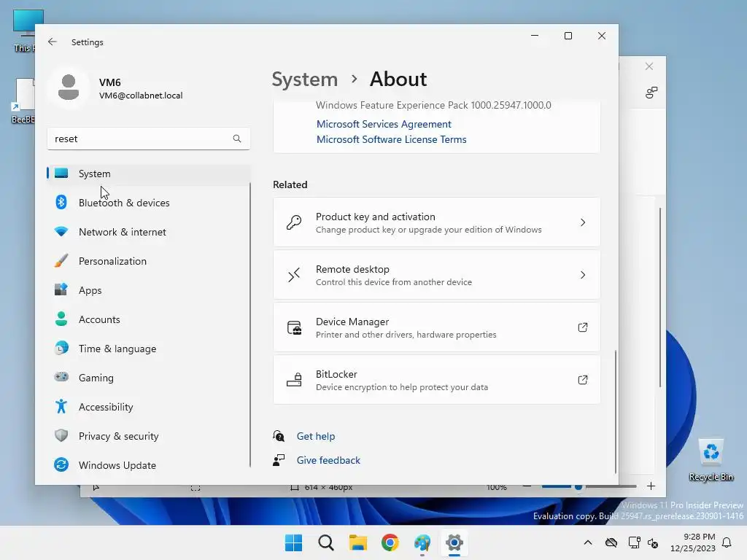This screenshot has width=747, height=560.
Task: Open BitLocker settings
Action: [x=436, y=379]
